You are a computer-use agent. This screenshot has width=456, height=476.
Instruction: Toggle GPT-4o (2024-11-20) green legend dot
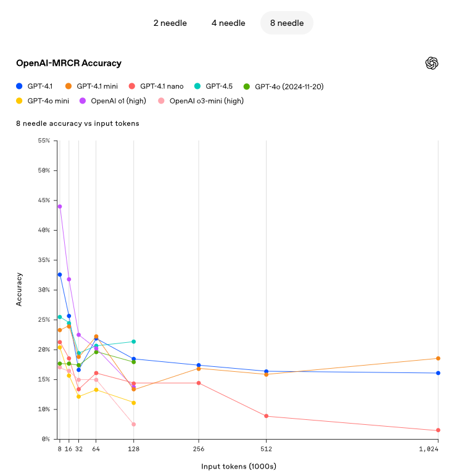pyautogui.click(x=247, y=86)
